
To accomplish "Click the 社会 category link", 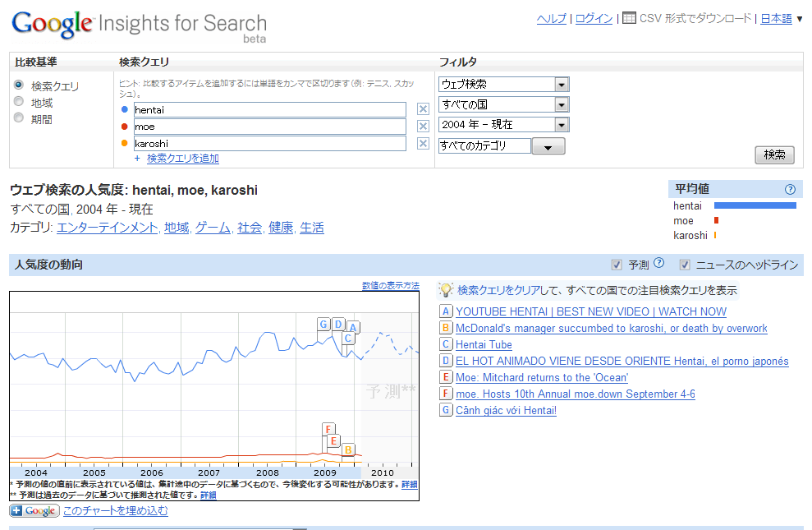I will pyautogui.click(x=250, y=228).
